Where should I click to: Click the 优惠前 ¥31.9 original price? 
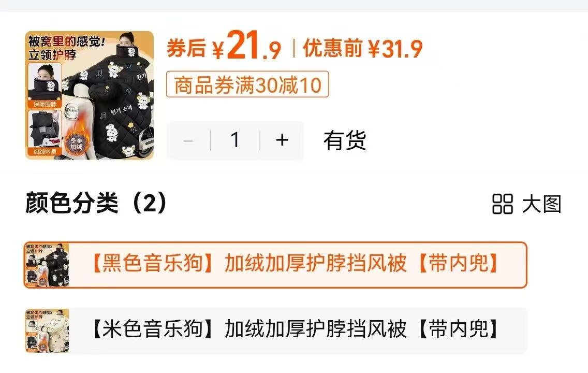(x=363, y=48)
